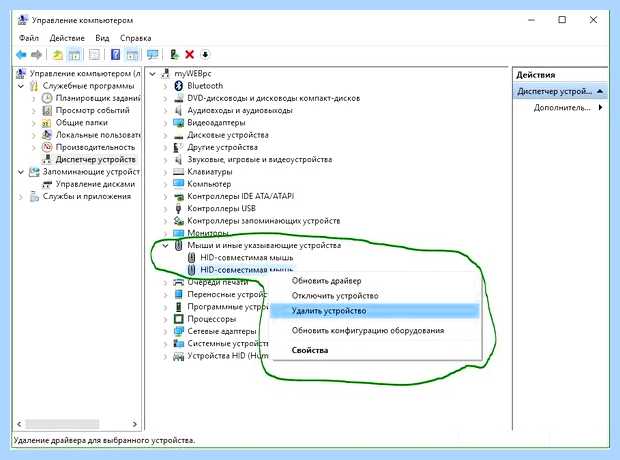
Task: Open the Действие menu
Action: [67, 38]
